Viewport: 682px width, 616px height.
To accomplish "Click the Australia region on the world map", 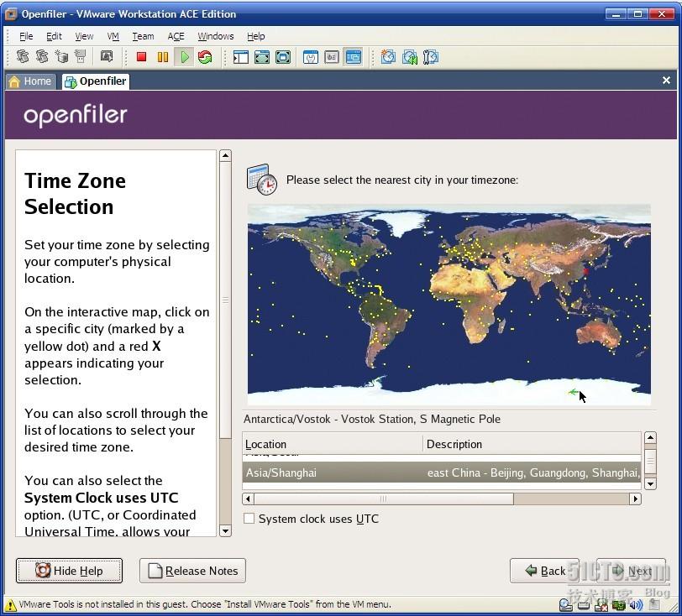I will click(599, 333).
